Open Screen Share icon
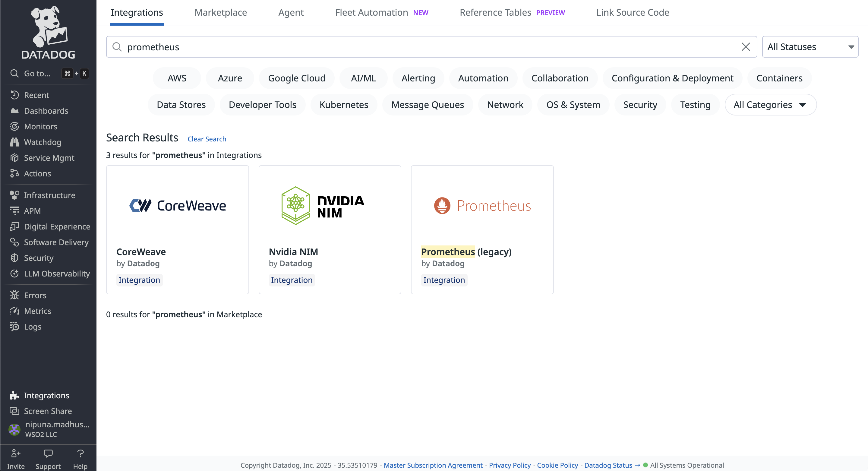 point(14,411)
